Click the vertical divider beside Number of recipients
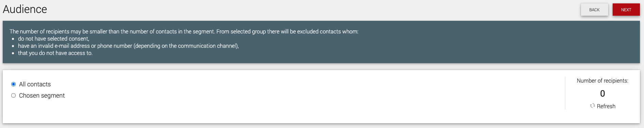The height and width of the screenshot is (128, 644). pyautogui.click(x=565, y=93)
